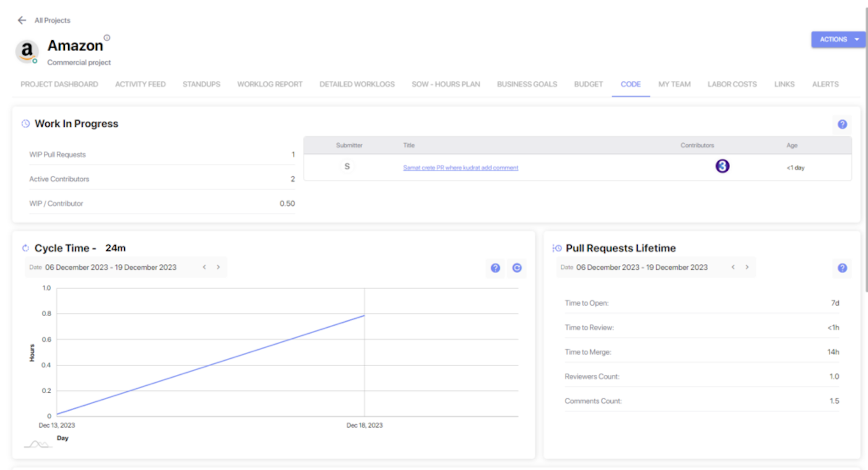
Task: Switch to Project Dashboard tab
Action: (x=59, y=84)
